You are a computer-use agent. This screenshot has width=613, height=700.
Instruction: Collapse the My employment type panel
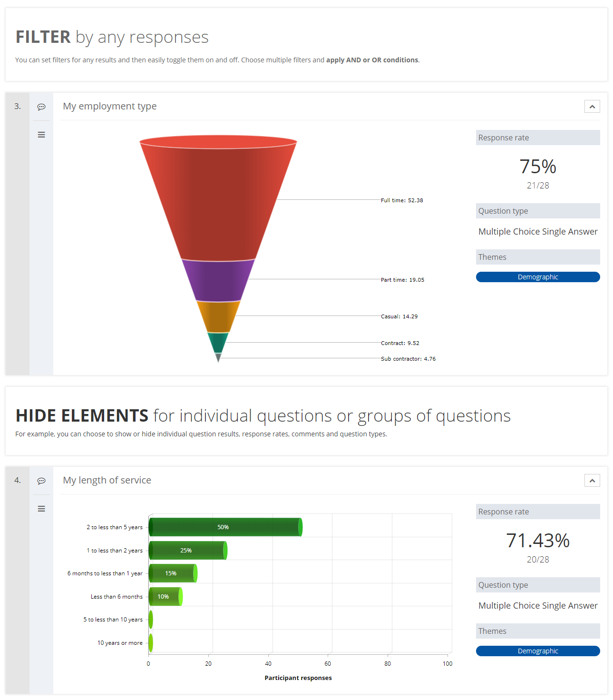(592, 107)
